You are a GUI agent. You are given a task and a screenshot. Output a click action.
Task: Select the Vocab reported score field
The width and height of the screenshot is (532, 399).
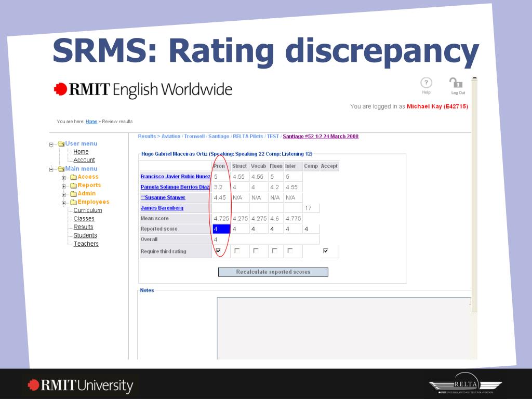(259, 229)
